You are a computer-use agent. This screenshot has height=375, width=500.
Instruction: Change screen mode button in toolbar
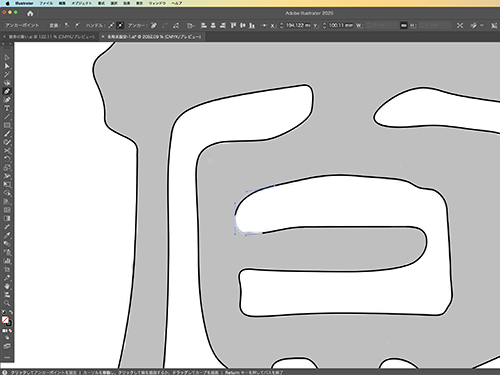[x=7, y=346]
